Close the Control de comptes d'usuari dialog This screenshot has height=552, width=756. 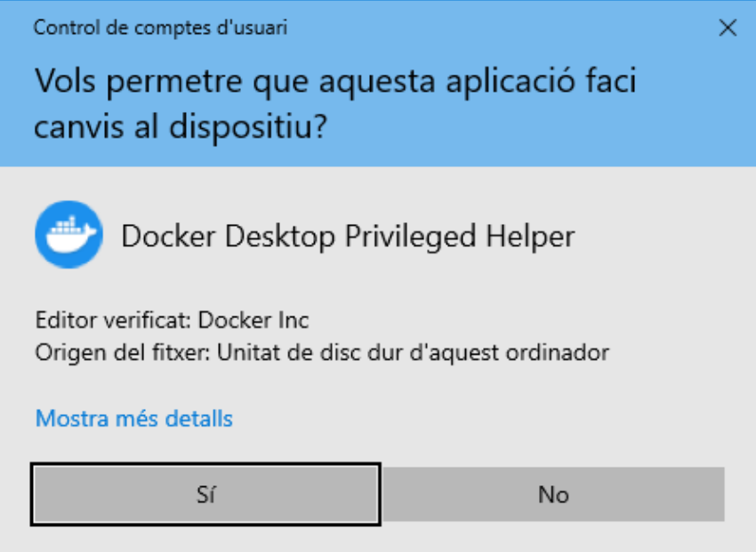[728, 28]
